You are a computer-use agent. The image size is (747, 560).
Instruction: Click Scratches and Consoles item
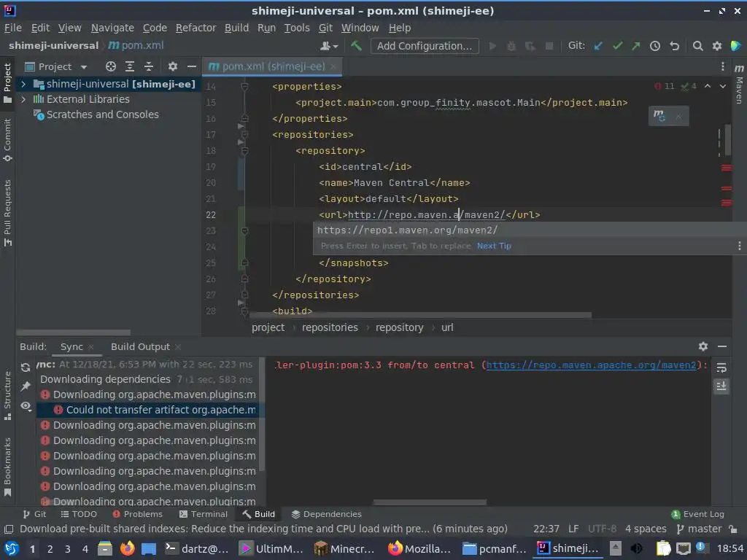96,114
